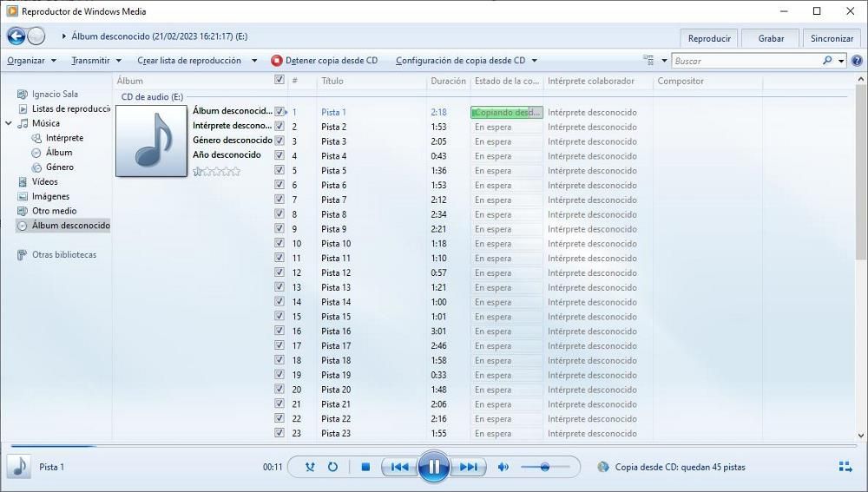Collapse the Música tree node
The height and width of the screenshot is (492, 868).
9,123
